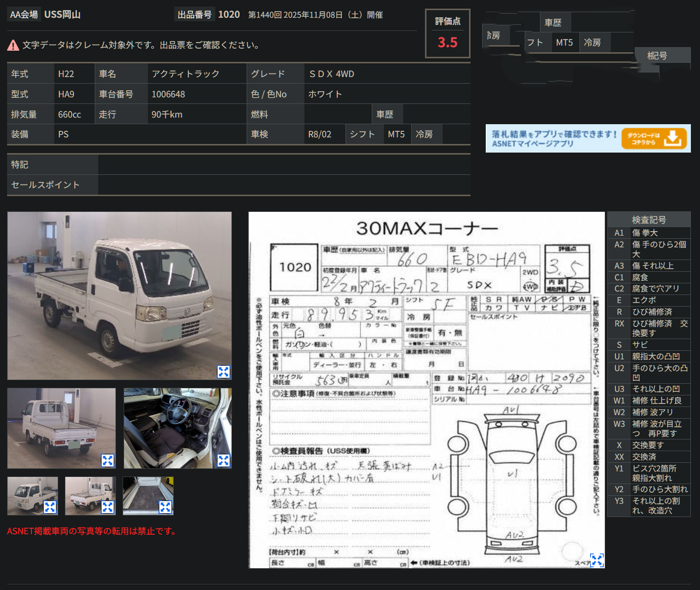Select legend row C1 腐食
Viewport: 700px width, 590px height.
tap(649, 277)
